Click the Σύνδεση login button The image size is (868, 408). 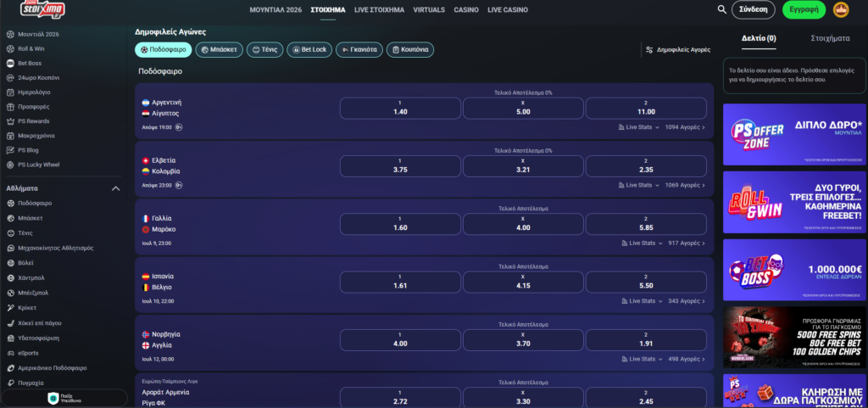[x=754, y=9]
